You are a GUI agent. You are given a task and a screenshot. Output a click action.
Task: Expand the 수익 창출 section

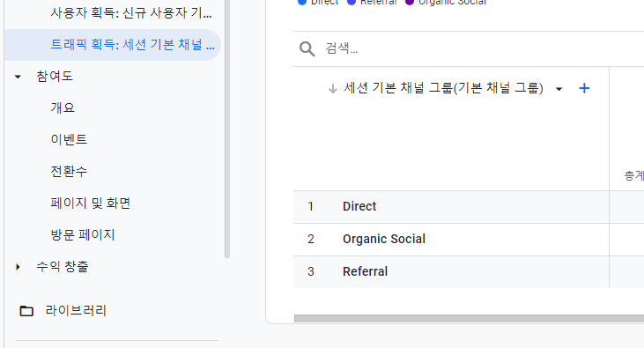(18, 267)
